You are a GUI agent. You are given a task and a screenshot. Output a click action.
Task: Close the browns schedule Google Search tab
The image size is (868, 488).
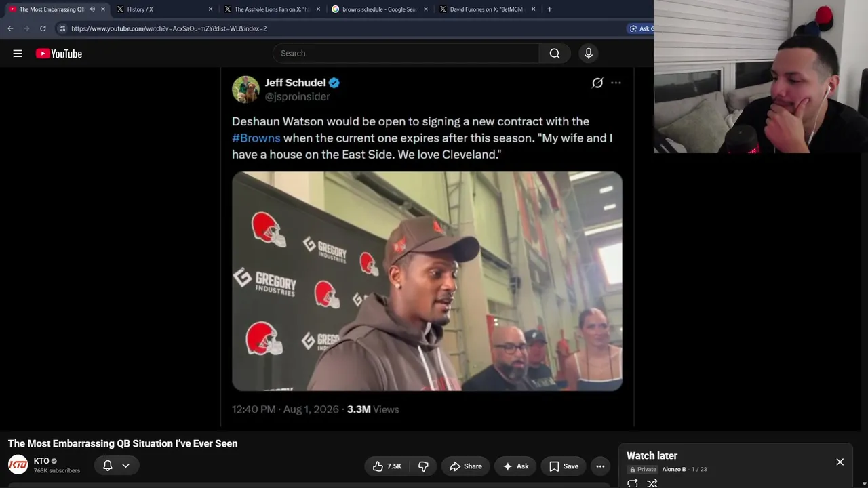(x=426, y=9)
